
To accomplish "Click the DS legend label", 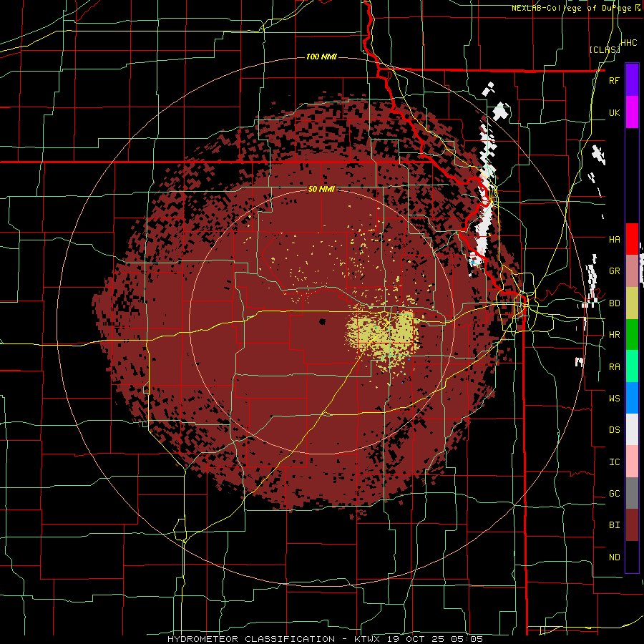I will coord(614,430).
